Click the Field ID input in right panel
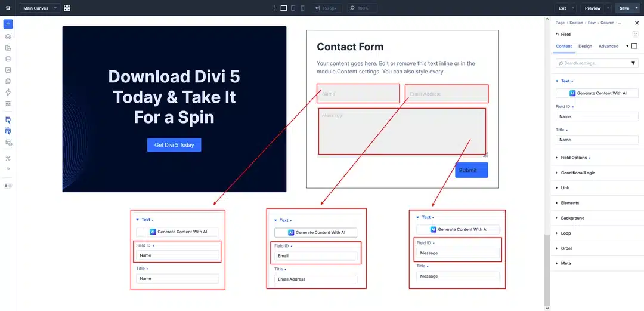The width and height of the screenshot is (644, 311). point(597,116)
